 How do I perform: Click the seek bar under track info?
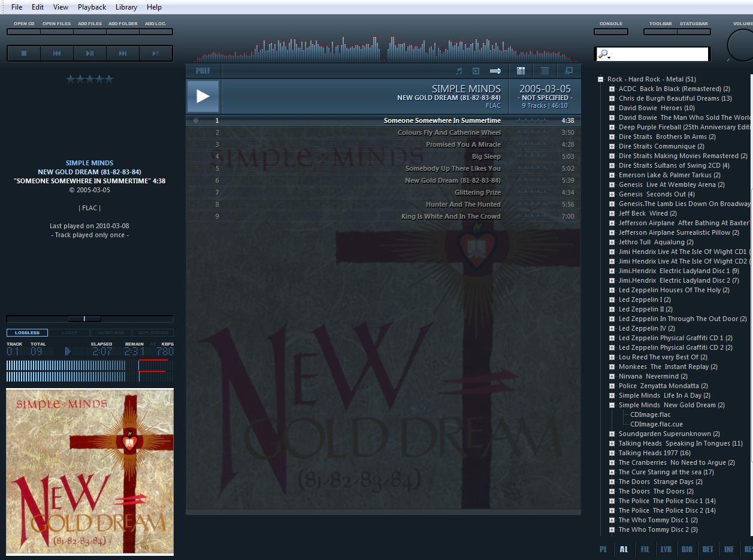click(x=90, y=319)
